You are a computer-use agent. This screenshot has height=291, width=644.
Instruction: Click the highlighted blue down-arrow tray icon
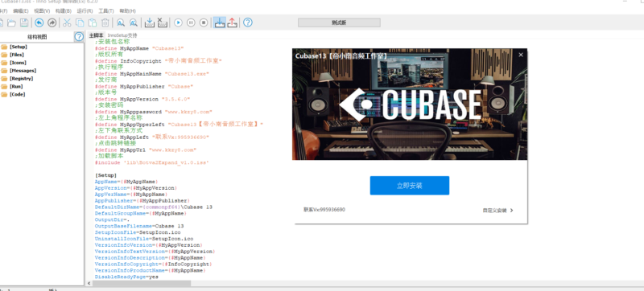(219, 23)
